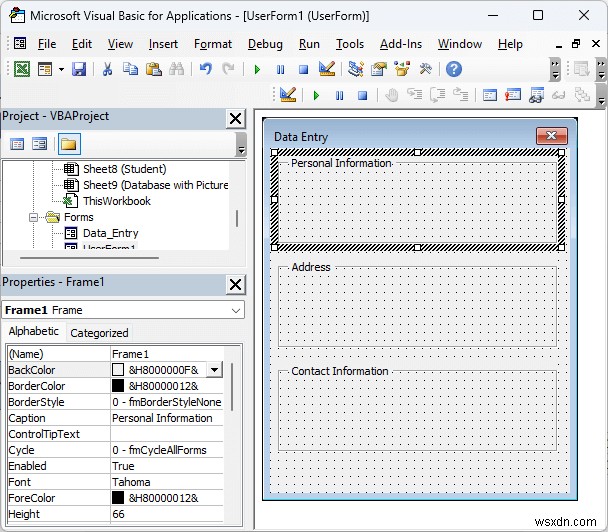Image resolution: width=608 pixels, height=532 pixels.
Task: Close the Properties - Frame1 panel
Action: [x=235, y=285]
